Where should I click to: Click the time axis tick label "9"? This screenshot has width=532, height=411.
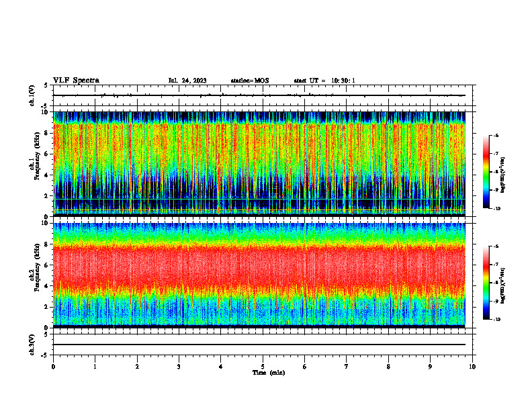[430, 367]
